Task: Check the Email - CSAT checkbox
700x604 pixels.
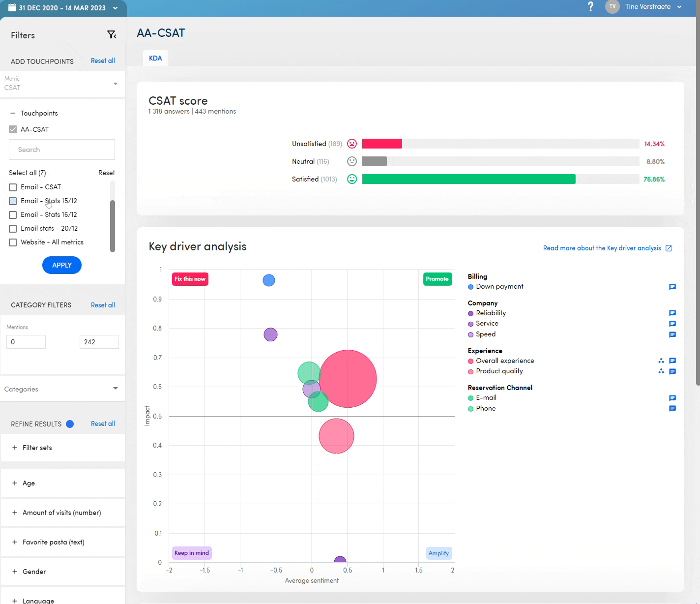Action: pos(13,187)
